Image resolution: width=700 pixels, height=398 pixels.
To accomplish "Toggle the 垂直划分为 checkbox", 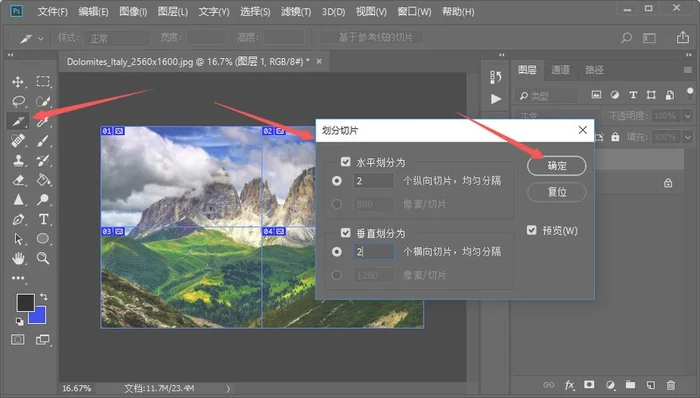I will (346, 232).
